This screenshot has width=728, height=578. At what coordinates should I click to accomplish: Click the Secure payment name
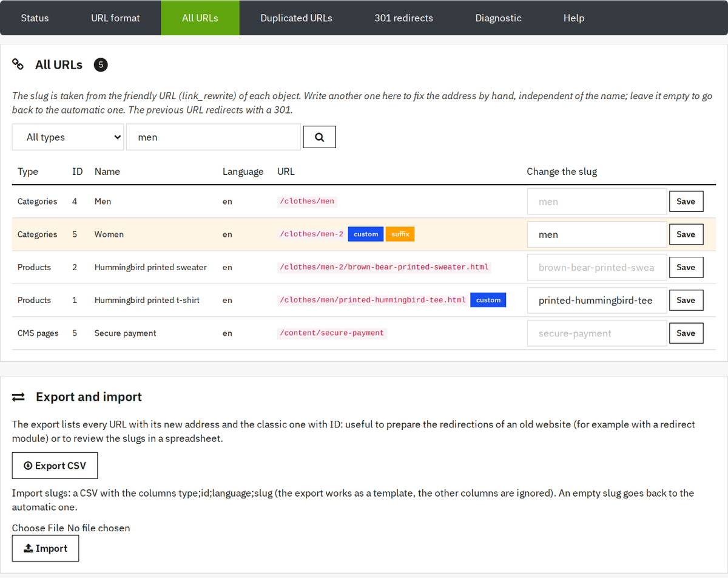tap(126, 333)
